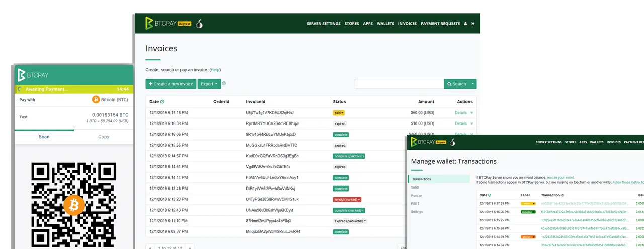The height and width of the screenshot is (249, 644).
Task: Open the expired (paidPartial) status dropdown
Action: pos(350,221)
